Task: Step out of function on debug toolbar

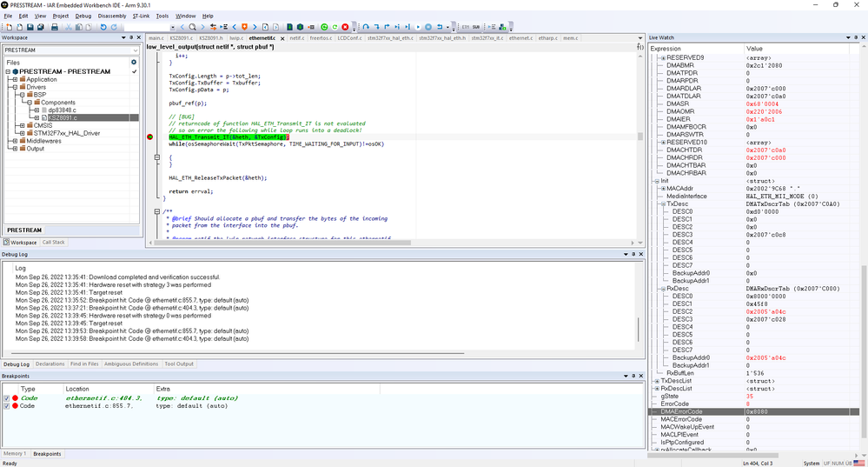Action: [x=387, y=27]
